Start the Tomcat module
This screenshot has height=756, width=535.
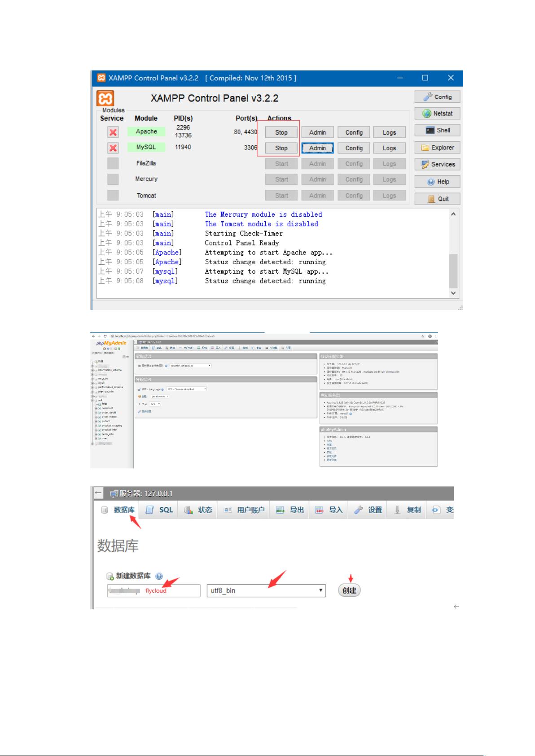point(281,196)
